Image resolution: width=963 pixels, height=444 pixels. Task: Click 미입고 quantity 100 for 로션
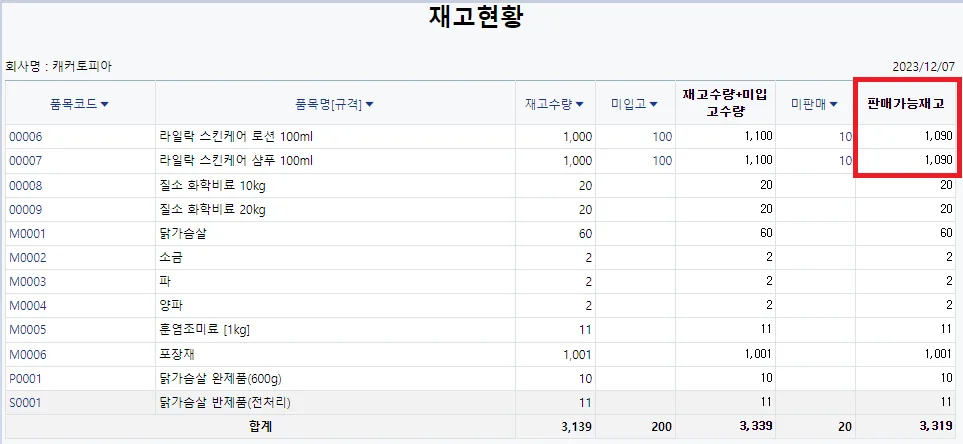point(663,136)
